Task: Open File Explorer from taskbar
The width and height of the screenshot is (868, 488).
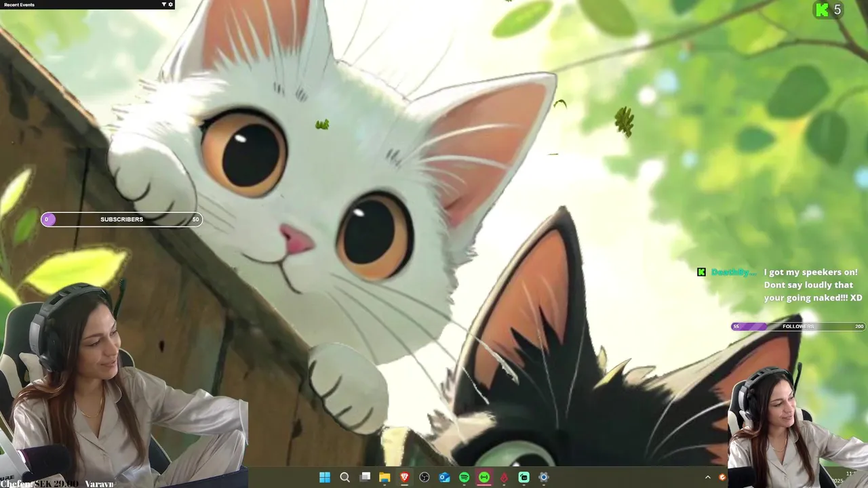Action: click(x=384, y=477)
